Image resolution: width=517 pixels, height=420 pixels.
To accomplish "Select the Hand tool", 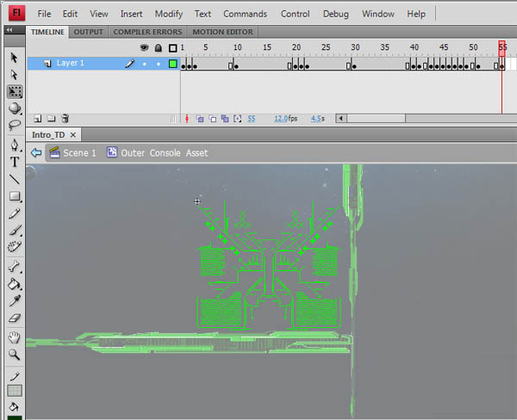I will coord(15,337).
